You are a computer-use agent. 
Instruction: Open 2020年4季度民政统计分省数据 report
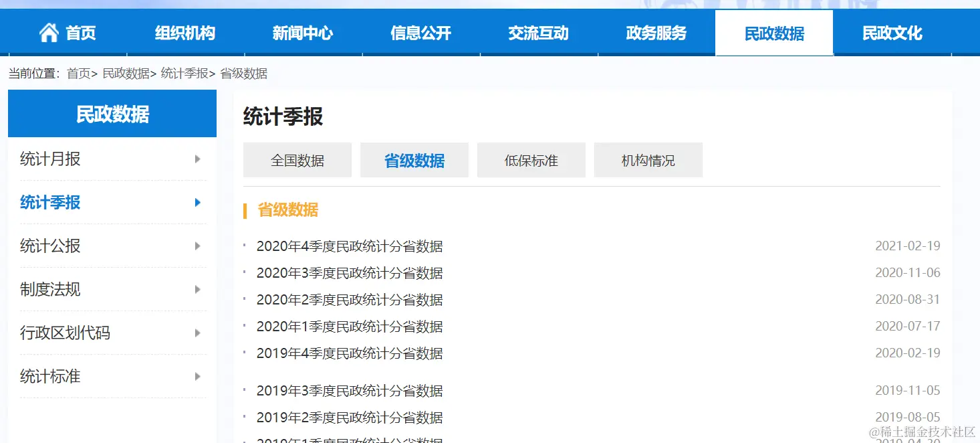(350, 246)
